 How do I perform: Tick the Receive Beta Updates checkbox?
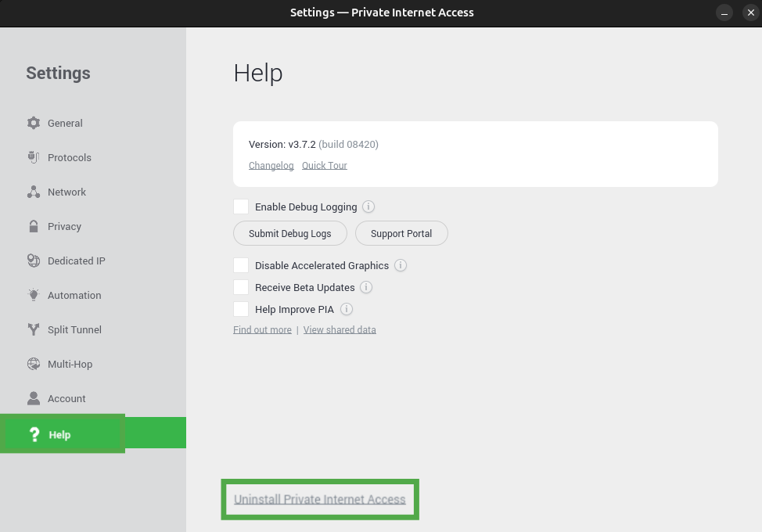(241, 287)
